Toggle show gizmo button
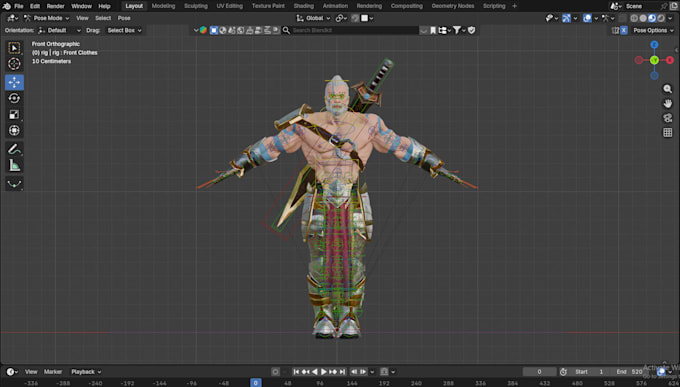Image resolution: width=680 pixels, height=387 pixels. tap(566, 18)
